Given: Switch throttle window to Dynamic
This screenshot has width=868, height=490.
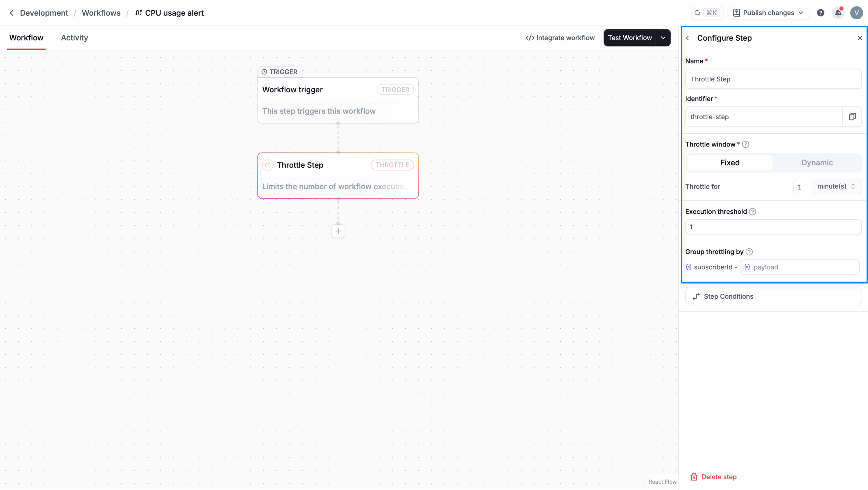Looking at the screenshot, I should click(x=817, y=163).
